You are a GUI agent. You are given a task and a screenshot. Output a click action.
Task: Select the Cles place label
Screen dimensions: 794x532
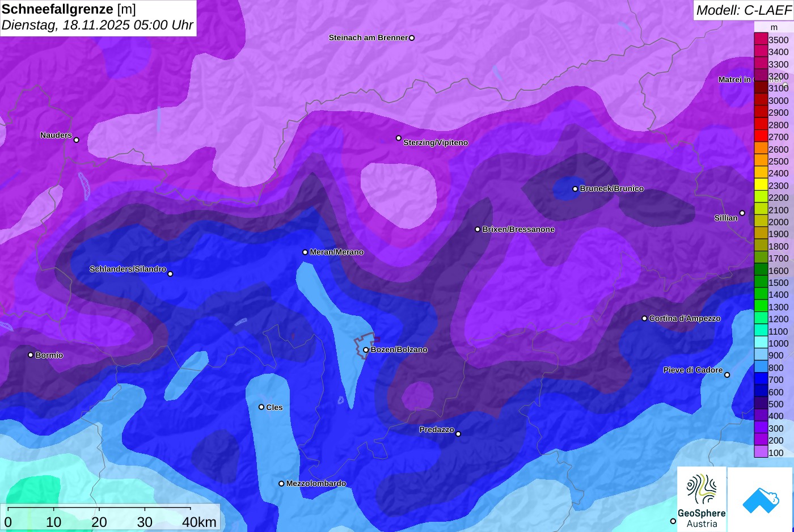point(274,407)
